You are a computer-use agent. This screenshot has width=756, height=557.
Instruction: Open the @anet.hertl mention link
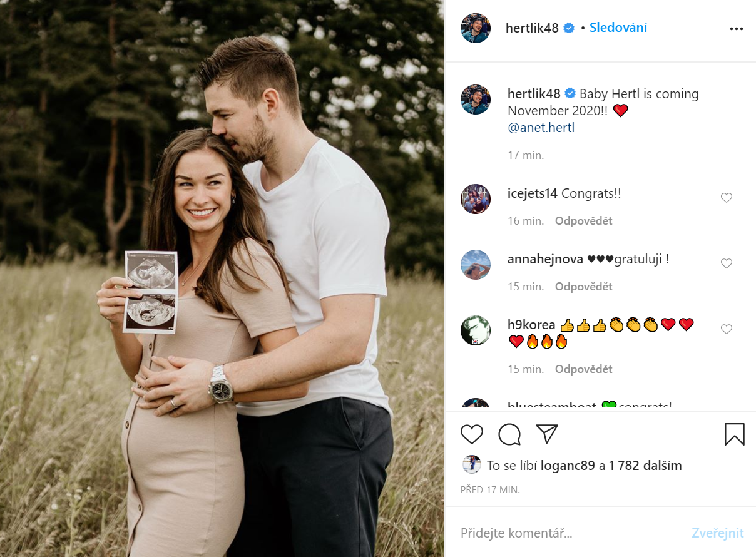(x=541, y=128)
